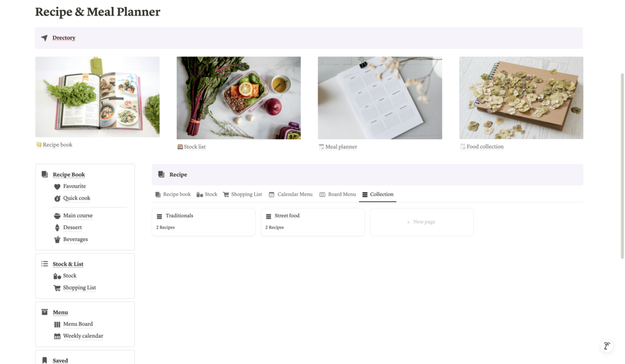Click the timer icon beside Quick cook
This screenshot has width=625, height=364.
click(x=57, y=198)
